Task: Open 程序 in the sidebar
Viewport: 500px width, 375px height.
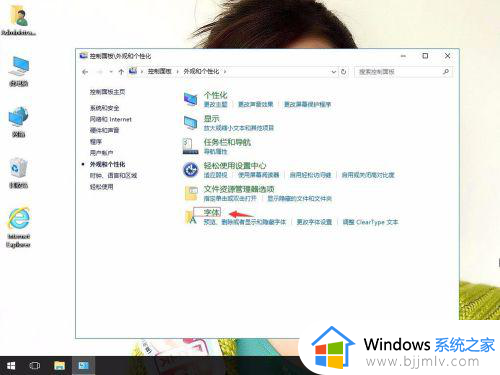Action: coord(96,142)
